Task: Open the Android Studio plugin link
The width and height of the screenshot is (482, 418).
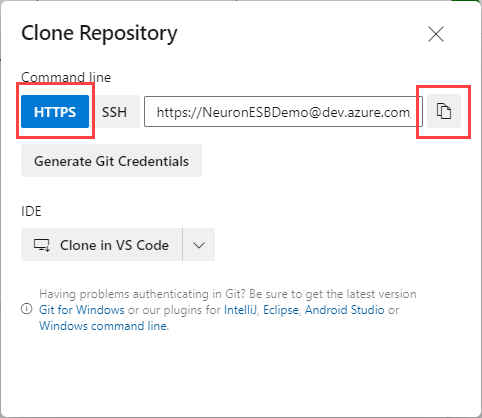Action: [345, 310]
